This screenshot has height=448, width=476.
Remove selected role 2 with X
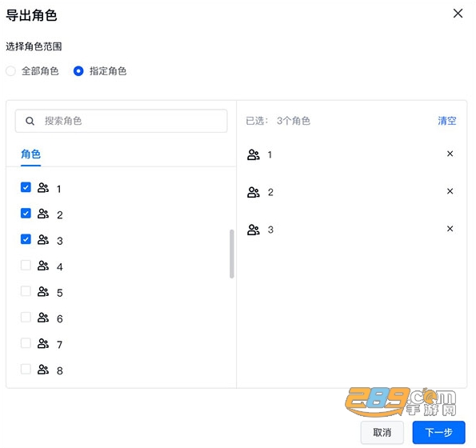pos(450,191)
